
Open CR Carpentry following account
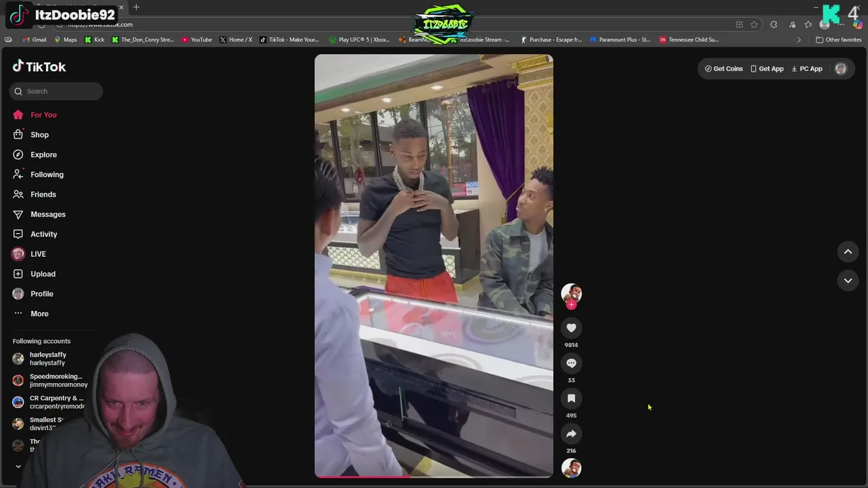50,402
